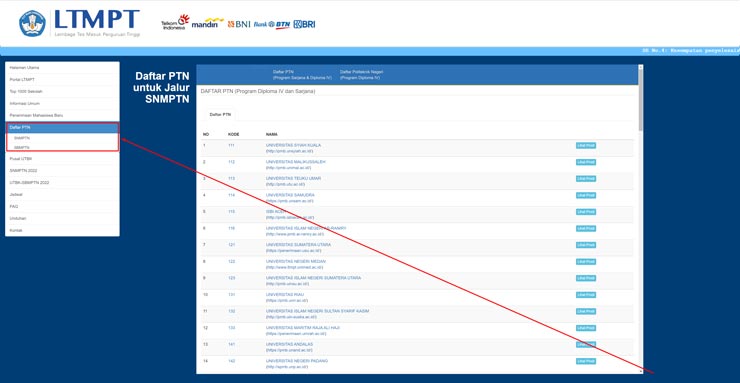Click the Telkom Indonesia sponsor logo

pyautogui.click(x=175, y=22)
